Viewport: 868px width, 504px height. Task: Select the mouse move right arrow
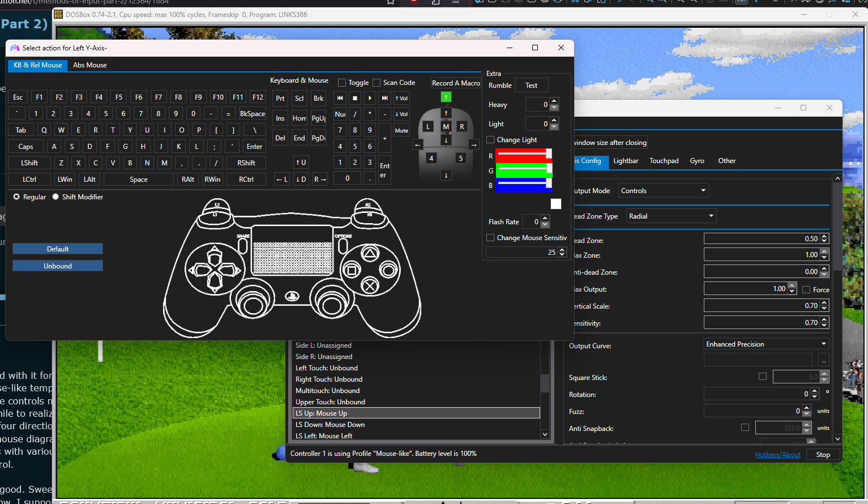pos(474,145)
